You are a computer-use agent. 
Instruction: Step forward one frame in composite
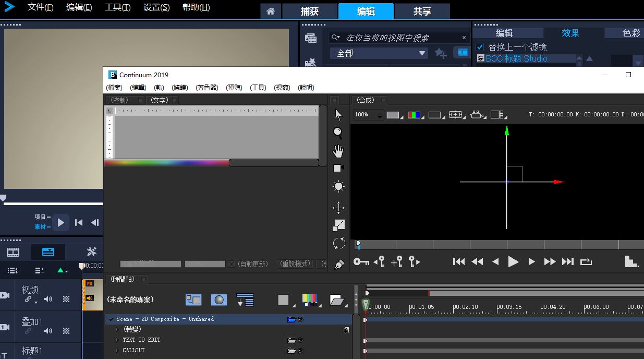(x=531, y=261)
